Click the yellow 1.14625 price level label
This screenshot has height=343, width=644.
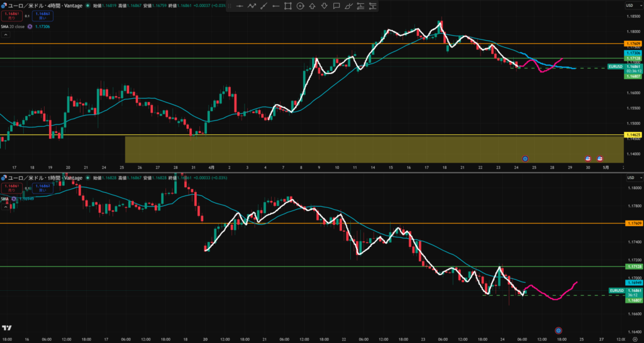coord(632,135)
